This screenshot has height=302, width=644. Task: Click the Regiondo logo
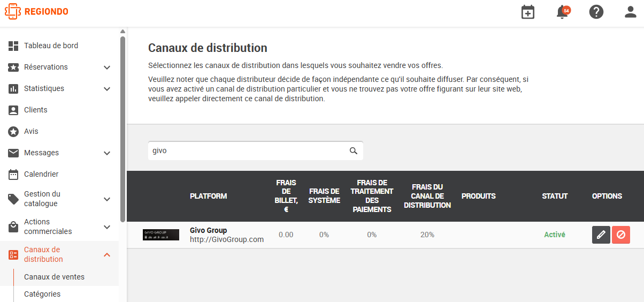(x=36, y=11)
